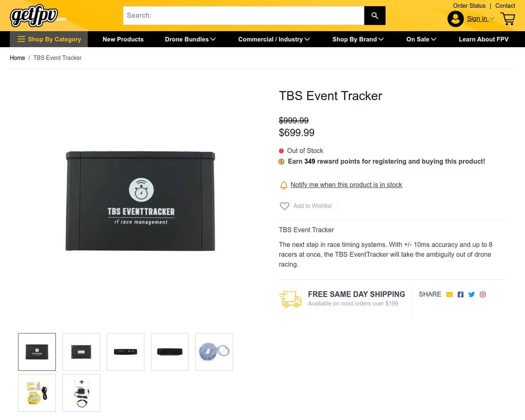Open the Sign in chevron dropdown
Viewport: 525px width, 420px height.
491,18
